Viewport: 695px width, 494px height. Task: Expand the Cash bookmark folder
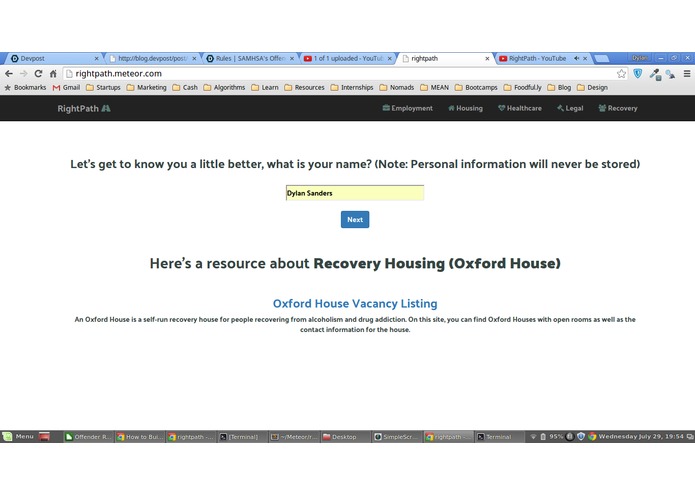point(185,87)
